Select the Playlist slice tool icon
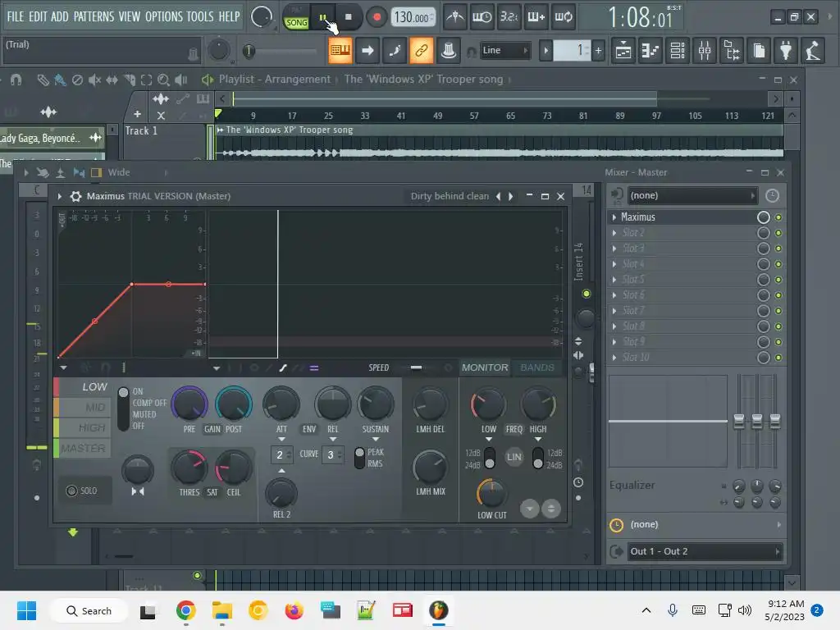The width and height of the screenshot is (840, 630). pyautogui.click(x=129, y=80)
